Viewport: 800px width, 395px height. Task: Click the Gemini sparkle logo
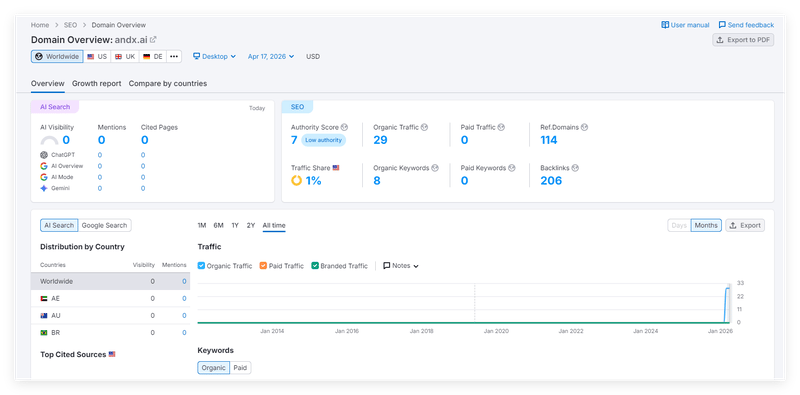click(x=44, y=188)
